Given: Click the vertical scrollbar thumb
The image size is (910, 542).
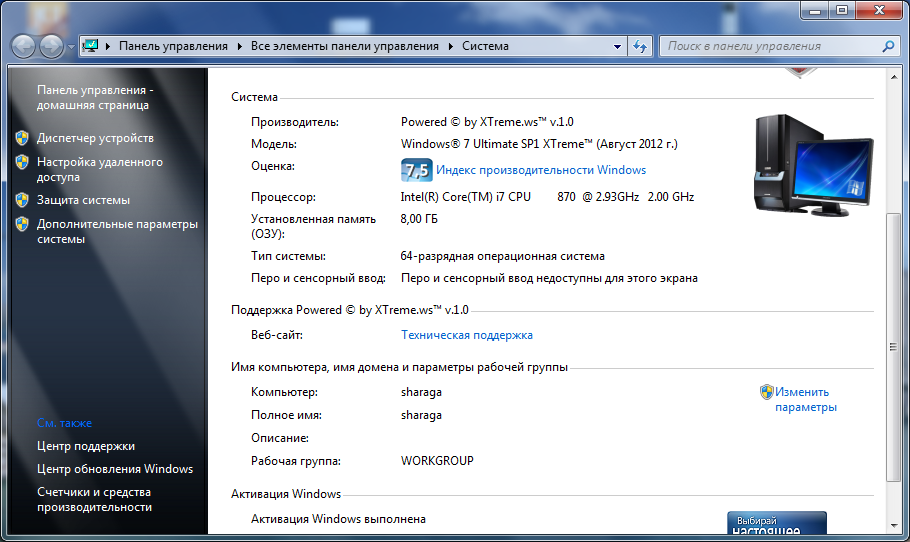Looking at the screenshot, I should pos(893,347).
